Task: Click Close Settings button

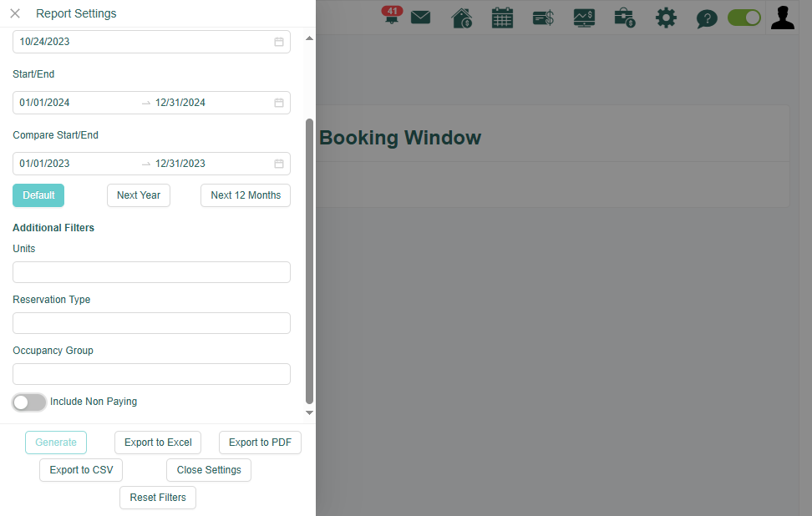Action: 209,470
